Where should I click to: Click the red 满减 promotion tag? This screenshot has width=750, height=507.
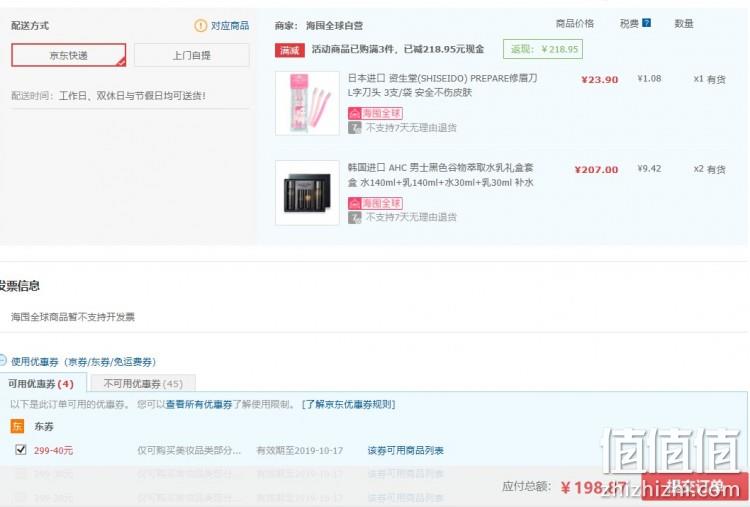click(x=289, y=50)
